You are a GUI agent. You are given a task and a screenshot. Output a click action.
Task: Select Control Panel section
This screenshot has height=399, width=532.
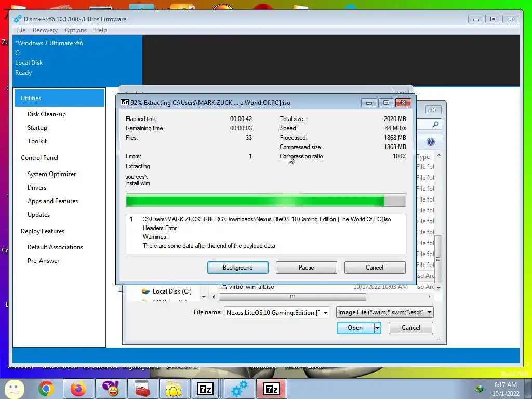point(39,158)
